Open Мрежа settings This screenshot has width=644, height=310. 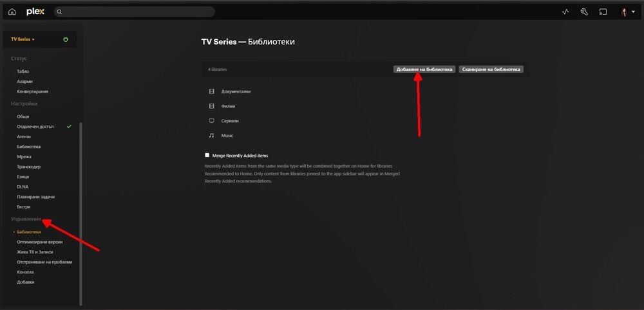click(x=24, y=157)
